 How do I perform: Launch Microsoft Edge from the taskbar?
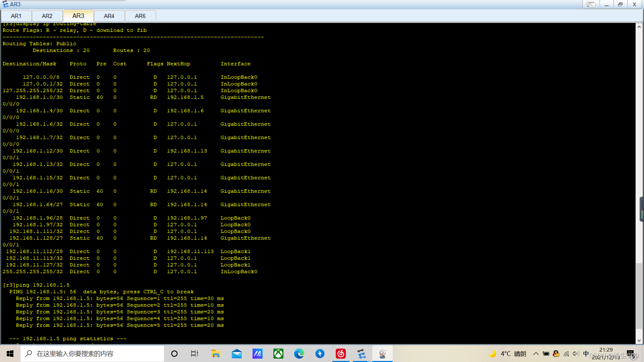pos(299,354)
